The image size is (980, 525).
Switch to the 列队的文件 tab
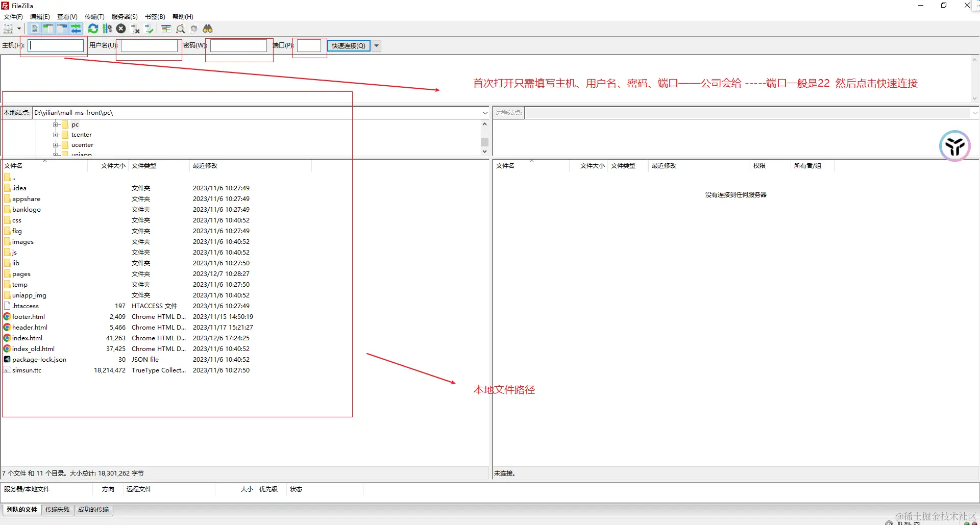[x=22, y=510]
